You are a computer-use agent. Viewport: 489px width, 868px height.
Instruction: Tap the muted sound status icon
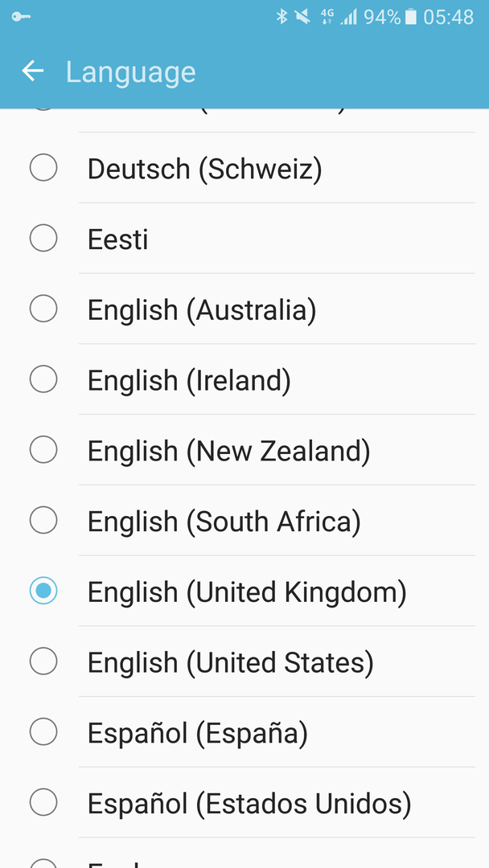click(x=302, y=17)
